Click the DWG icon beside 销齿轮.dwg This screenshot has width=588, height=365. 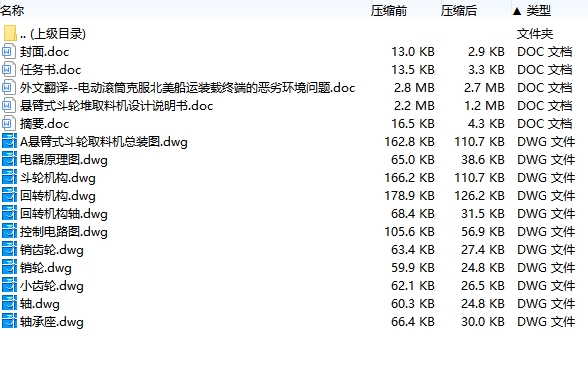(x=9, y=249)
